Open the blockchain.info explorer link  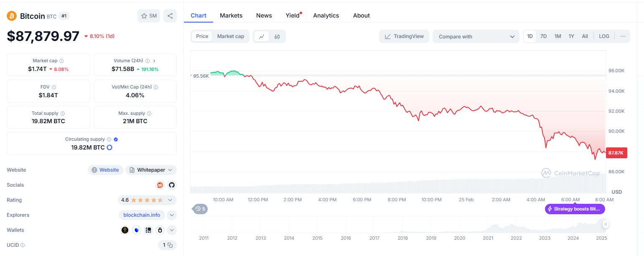pos(142,215)
